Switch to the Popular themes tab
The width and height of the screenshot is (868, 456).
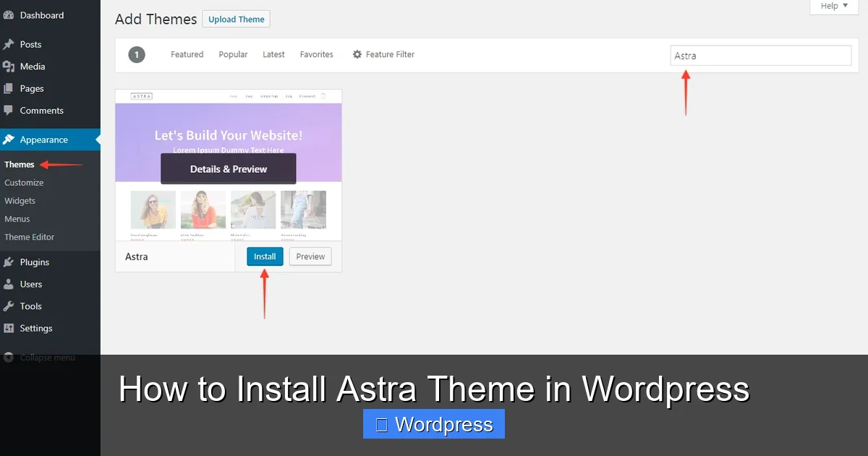tap(233, 54)
